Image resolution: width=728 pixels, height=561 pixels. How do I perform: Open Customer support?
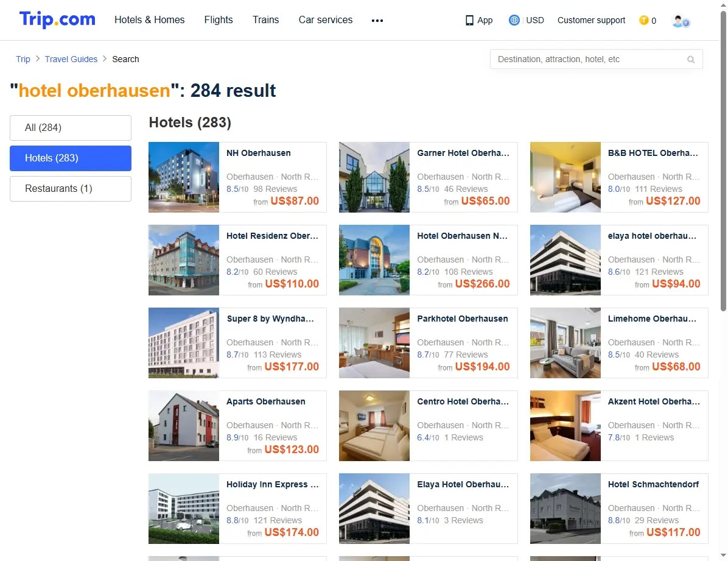(591, 20)
